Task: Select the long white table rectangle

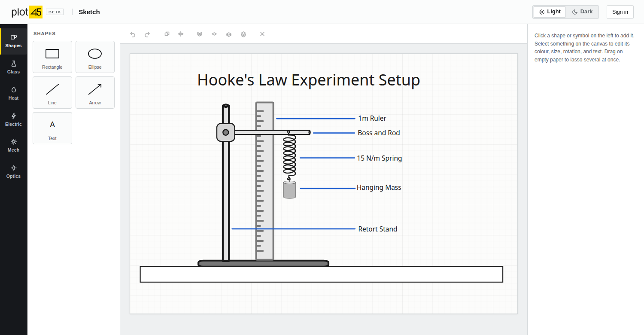Action: [x=321, y=274]
